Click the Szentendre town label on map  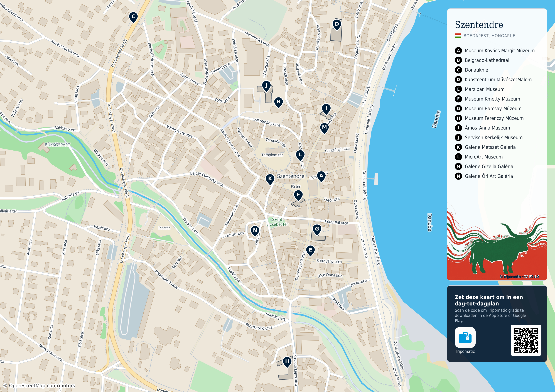pyautogui.click(x=290, y=176)
